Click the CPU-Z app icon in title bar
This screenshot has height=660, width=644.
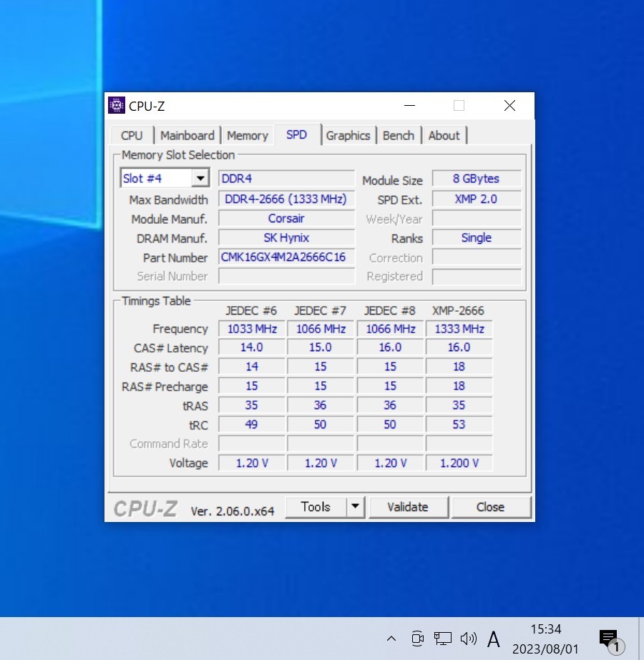(116, 105)
